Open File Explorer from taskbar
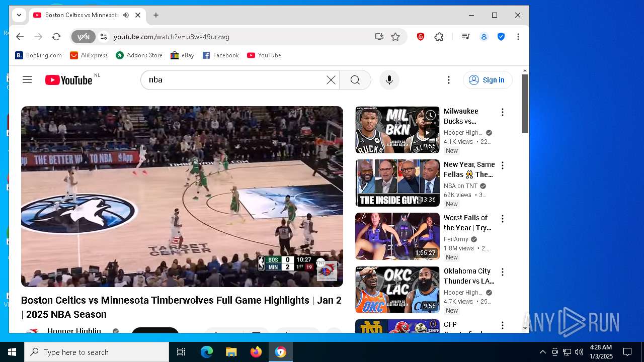The image size is (644, 362). 231,352
